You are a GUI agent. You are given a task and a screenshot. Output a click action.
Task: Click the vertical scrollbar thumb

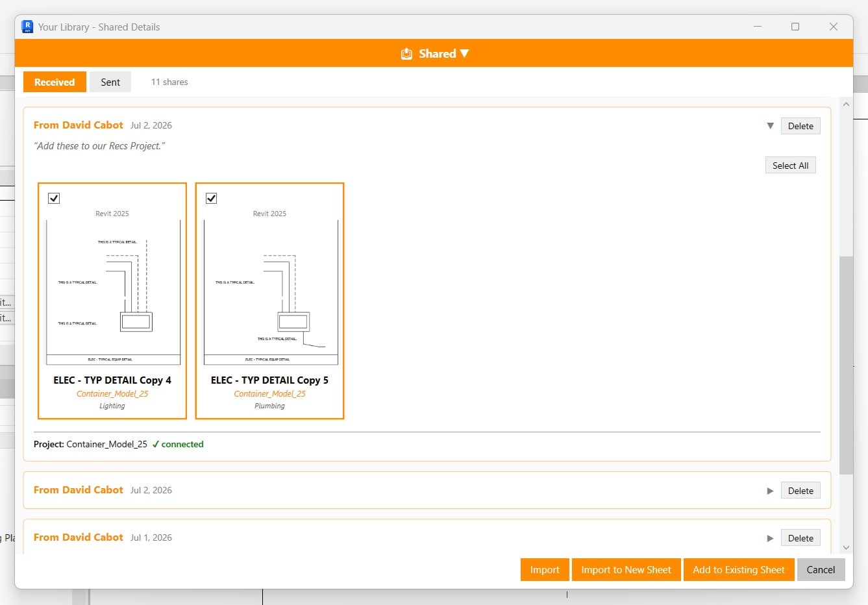pyautogui.click(x=846, y=365)
